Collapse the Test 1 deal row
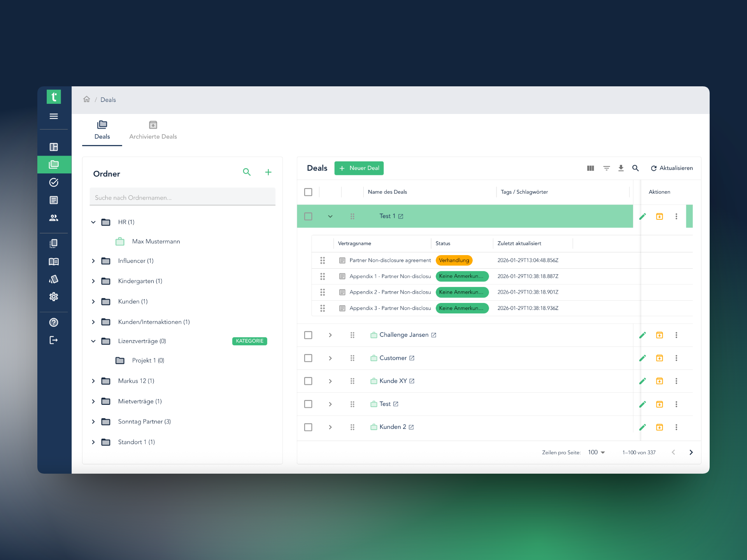747x560 pixels. (330, 216)
